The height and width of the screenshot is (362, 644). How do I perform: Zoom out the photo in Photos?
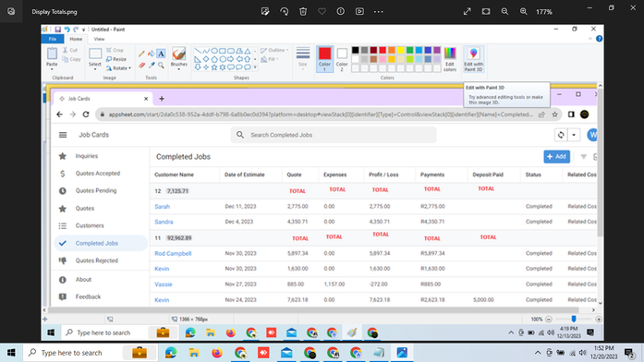pos(504,11)
